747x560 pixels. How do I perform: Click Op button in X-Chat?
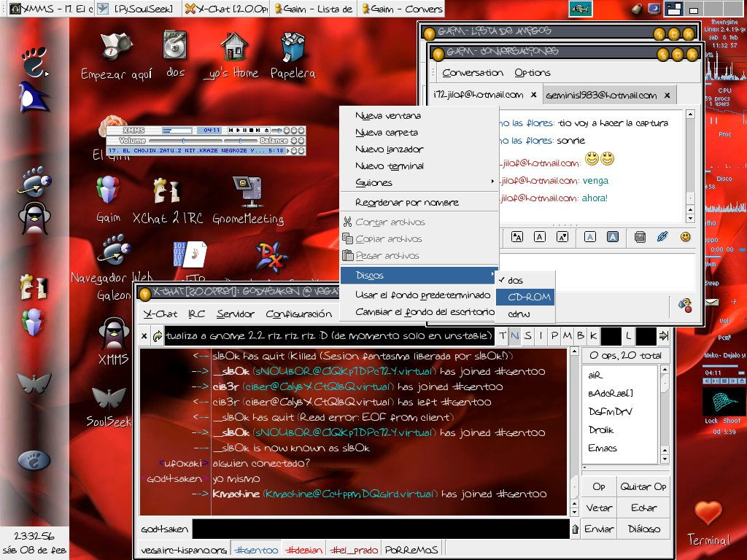click(x=599, y=486)
